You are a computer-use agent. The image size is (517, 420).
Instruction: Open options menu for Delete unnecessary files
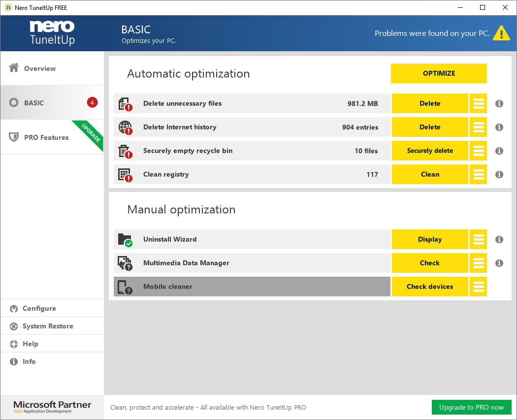(479, 103)
